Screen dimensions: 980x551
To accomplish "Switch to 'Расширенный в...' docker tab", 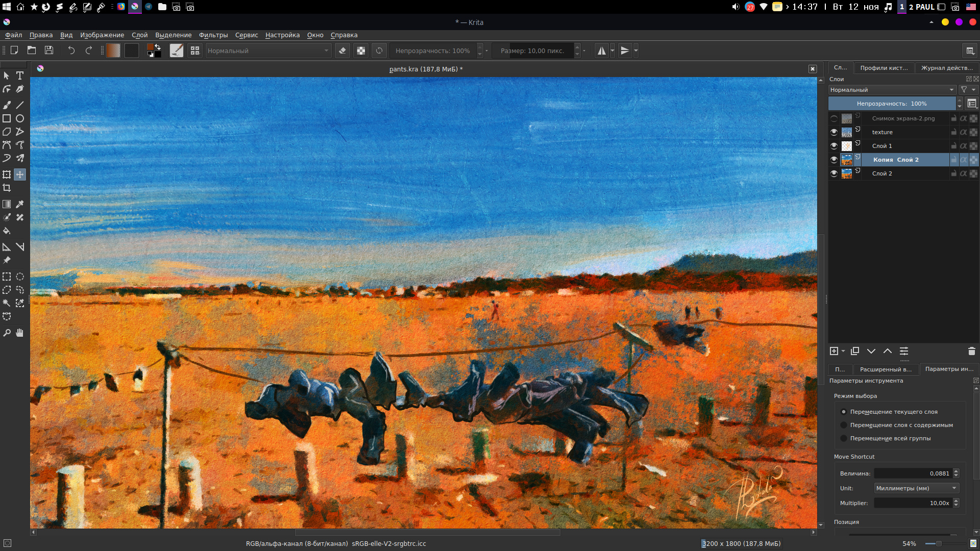I will [x=886, y=369].
